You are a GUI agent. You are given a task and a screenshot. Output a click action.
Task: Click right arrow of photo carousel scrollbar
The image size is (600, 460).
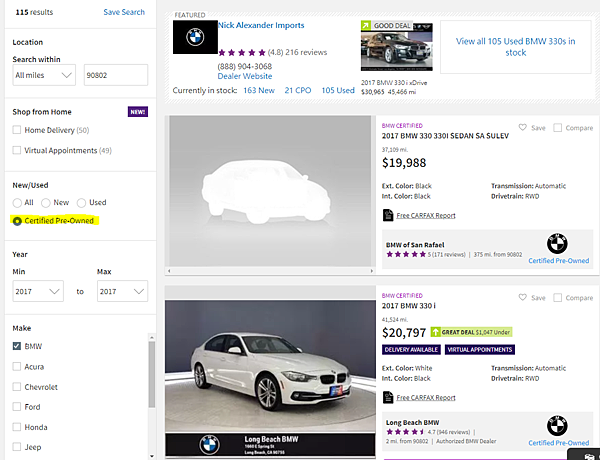click(x=371, y=271)
